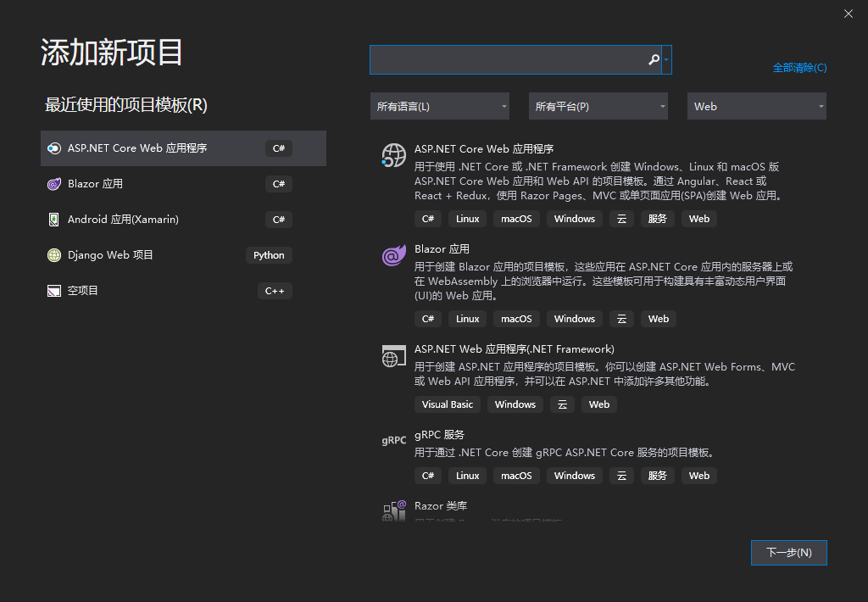Viewport: 868px width, 602px height.
Task: Click Blazor icon in recent templates
Action: coord(53,184)
